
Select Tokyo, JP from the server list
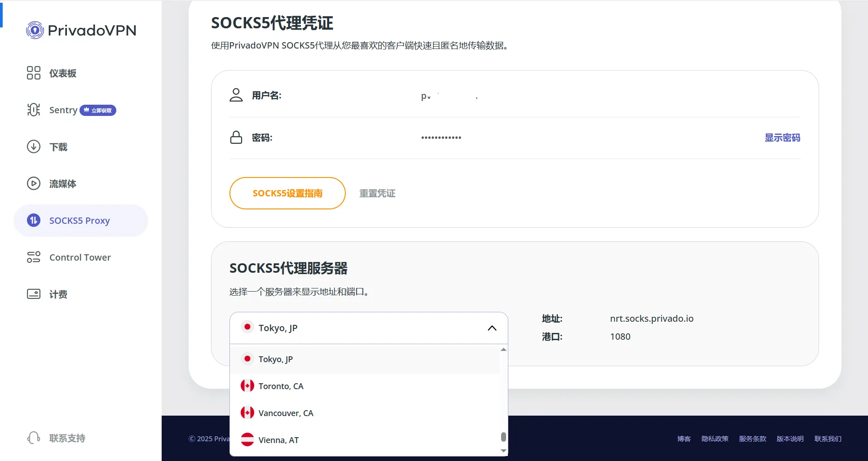tap(365, 359)
